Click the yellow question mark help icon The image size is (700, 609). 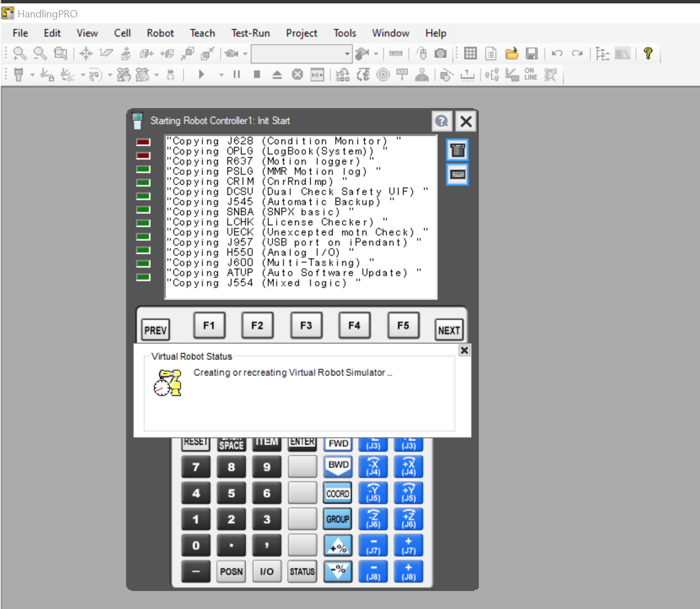(x=648, y=53)
